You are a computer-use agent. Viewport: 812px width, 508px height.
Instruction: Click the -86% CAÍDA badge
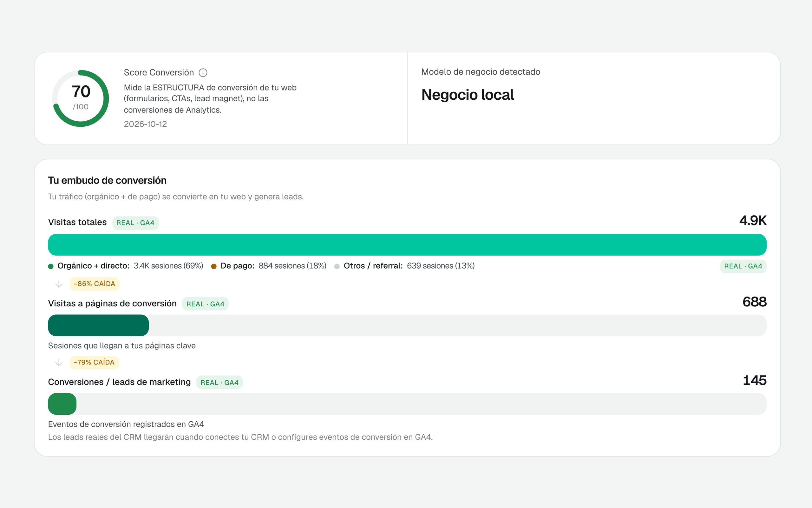[x=94, y=284]
